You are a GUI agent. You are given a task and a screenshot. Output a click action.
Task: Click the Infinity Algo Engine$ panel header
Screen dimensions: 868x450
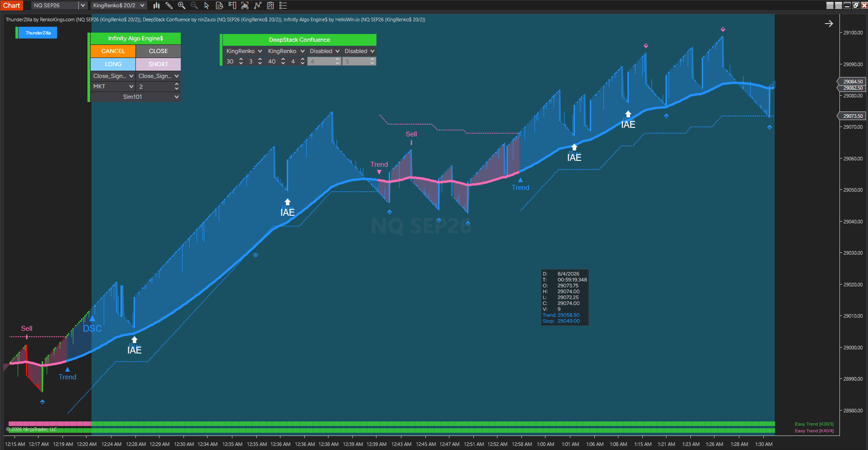tap(135, 39)
